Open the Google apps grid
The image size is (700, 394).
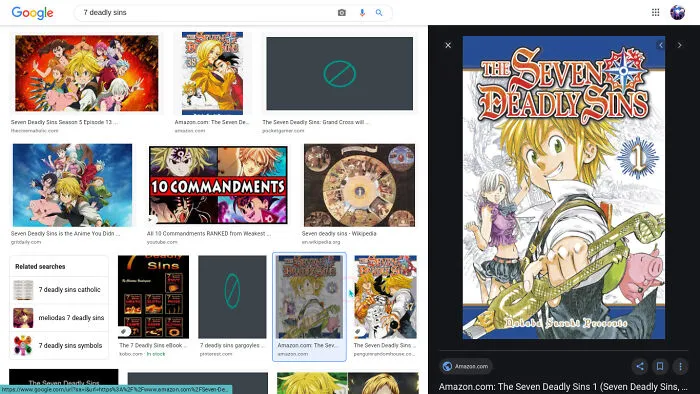tap(655, 12)
